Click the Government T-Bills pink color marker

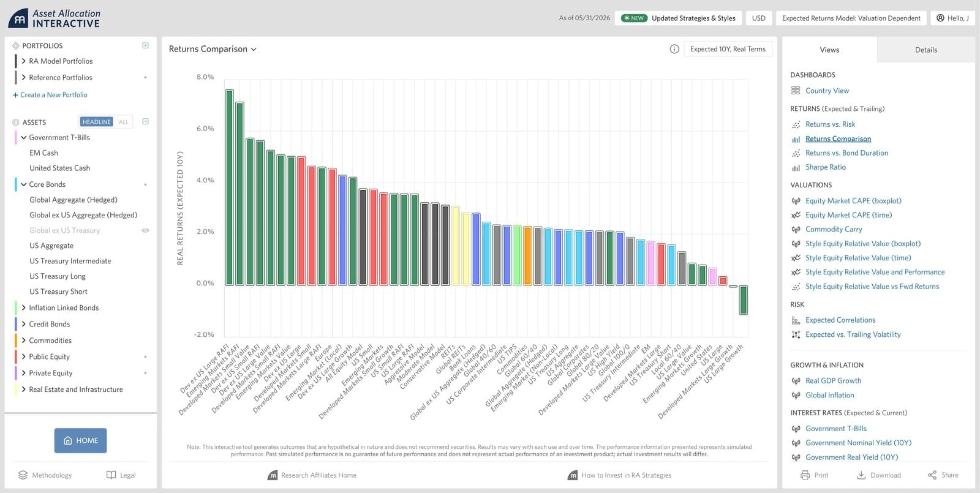coord(15,138)
